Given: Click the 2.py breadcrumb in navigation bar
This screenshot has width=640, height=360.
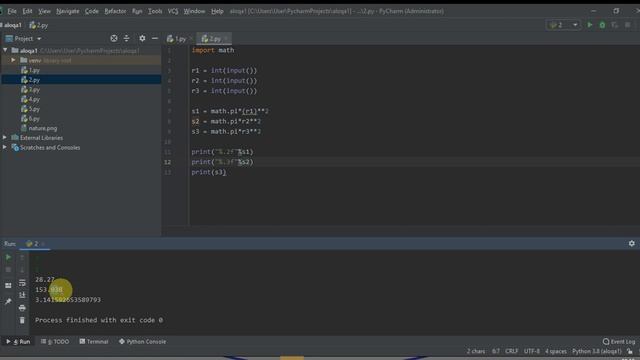Looking at the screenshot, I should coord(39,25).
